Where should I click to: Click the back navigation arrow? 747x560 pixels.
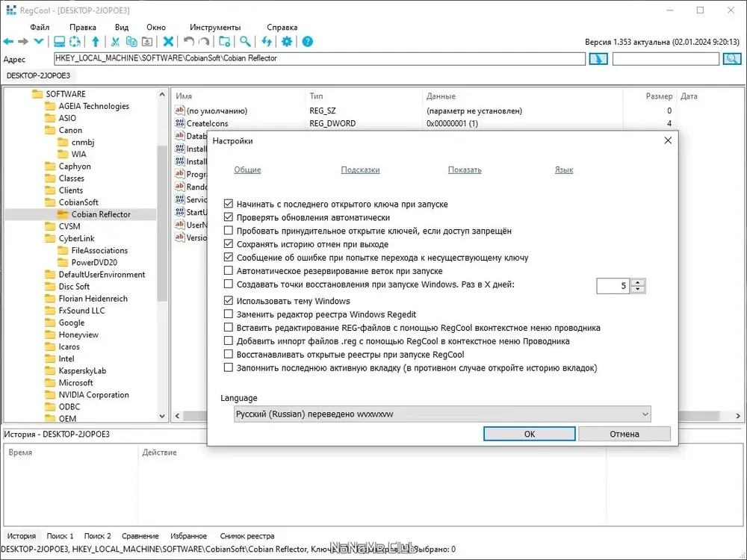pyautogui.click(x=8, y=42)
